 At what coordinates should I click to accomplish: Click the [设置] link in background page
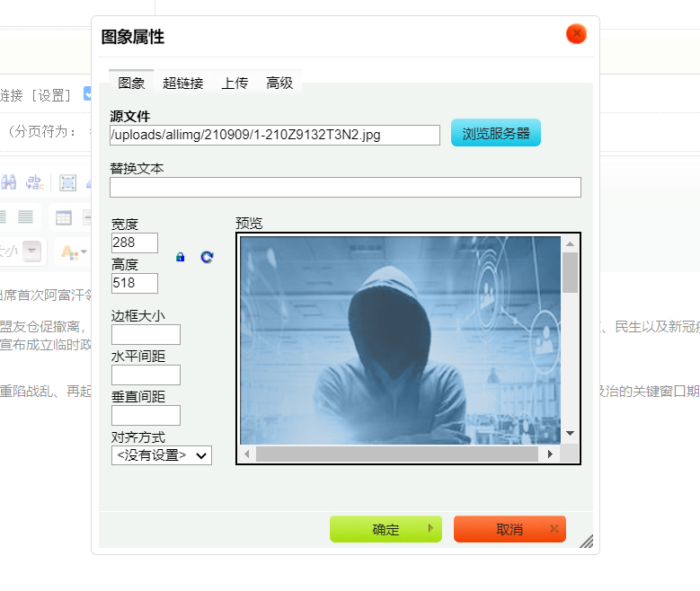(x=51, y=95)
